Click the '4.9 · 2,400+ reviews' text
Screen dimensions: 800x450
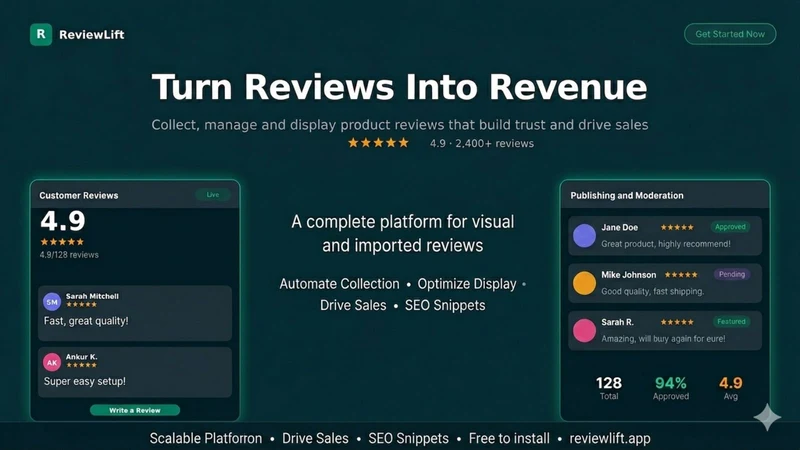[x=482, y=143]
